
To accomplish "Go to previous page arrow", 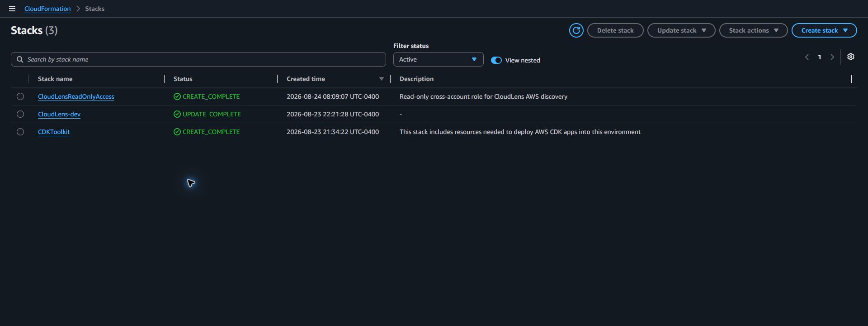I will coord(807,57).
